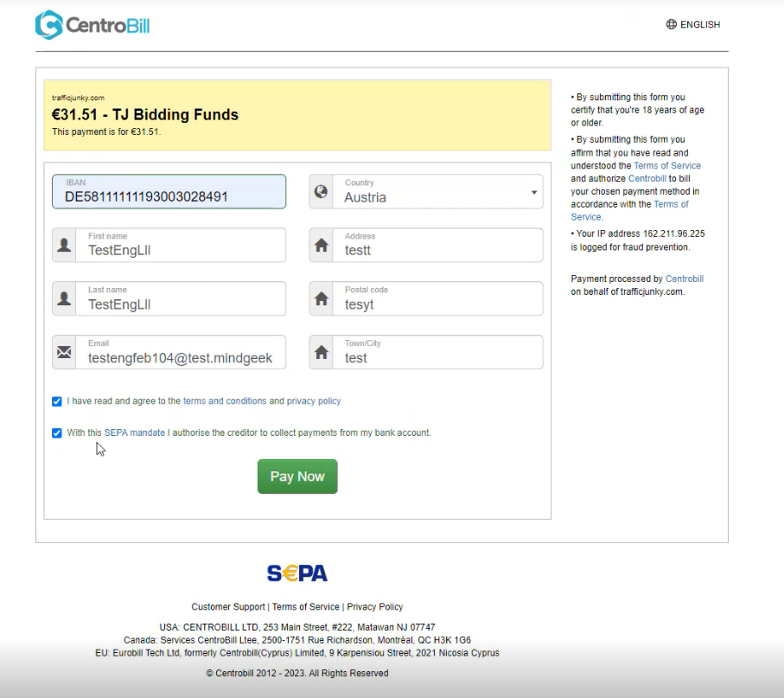
Task: Click into the Town/City field
Action: pyautogui.click(x=437, y=352)
